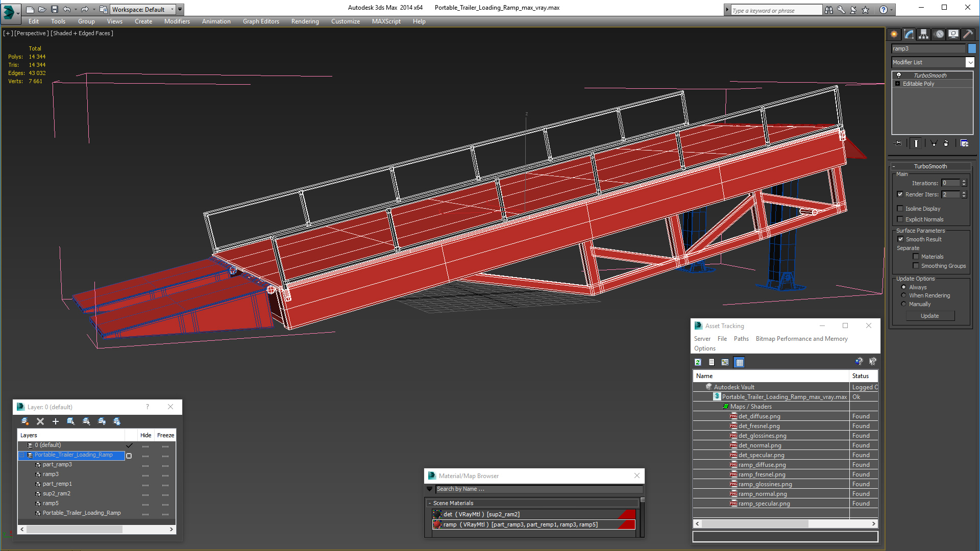
Task: Click Open file folder icon
Action: click(42, 9)
